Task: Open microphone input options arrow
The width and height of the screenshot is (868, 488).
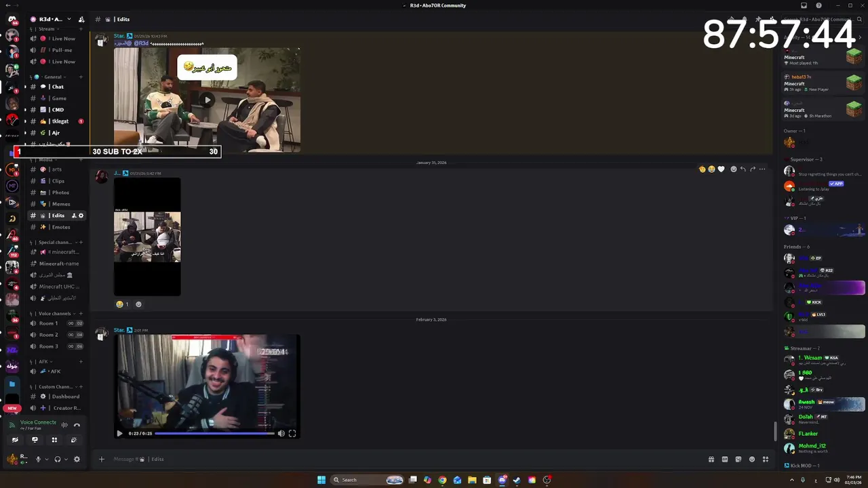Action: [x=47, y=459]
